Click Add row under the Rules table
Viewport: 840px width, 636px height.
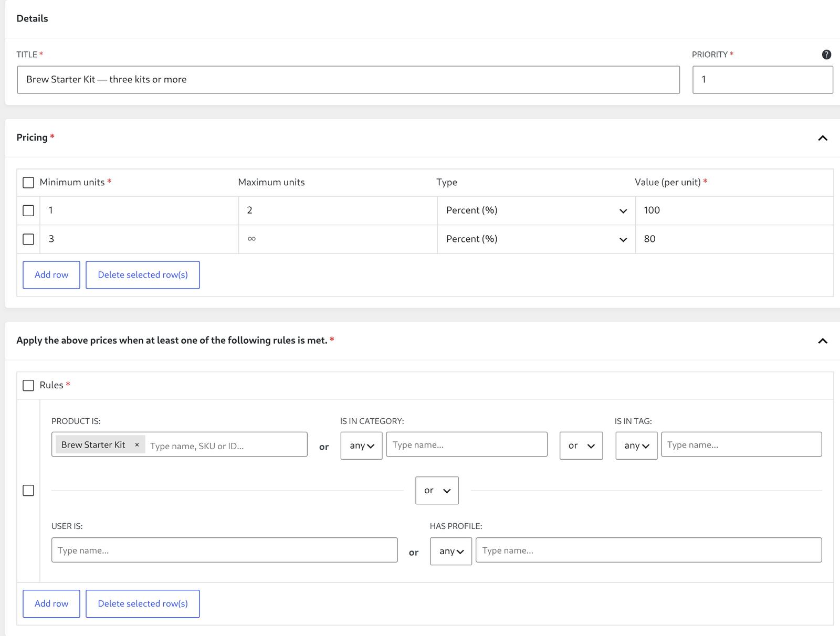point(51,604)
